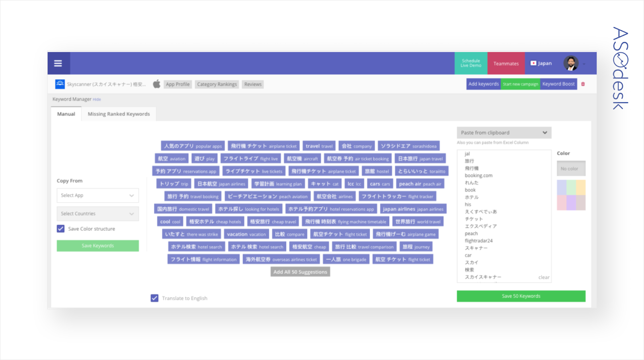Add the 'travel travel' keyword suggestion
This screenshot has height=360, width=644.
(x=319, y=146)
